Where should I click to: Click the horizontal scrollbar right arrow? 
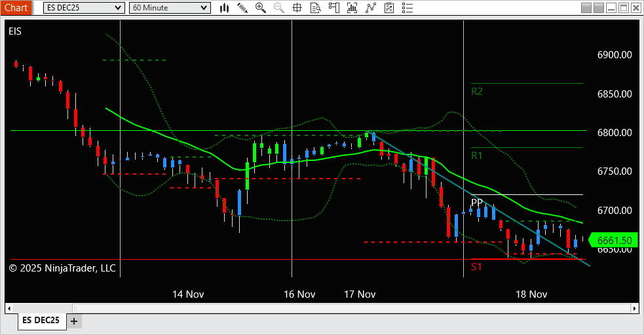(x=635, y=308)
